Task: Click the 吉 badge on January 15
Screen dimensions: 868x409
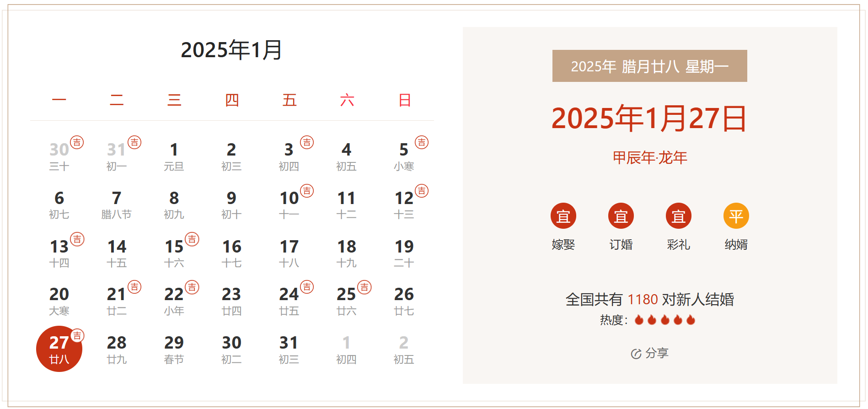Action: click(x=192, y=239)
